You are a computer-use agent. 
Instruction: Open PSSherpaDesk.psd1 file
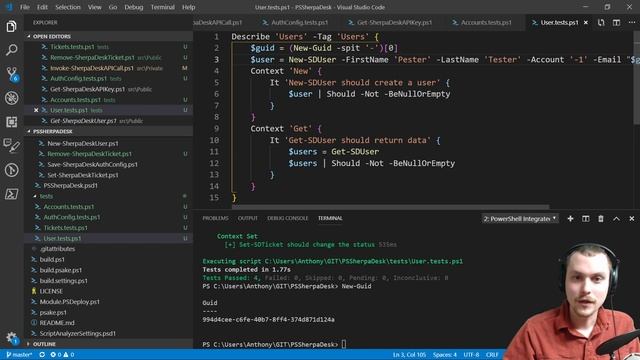tap(109, 185)
